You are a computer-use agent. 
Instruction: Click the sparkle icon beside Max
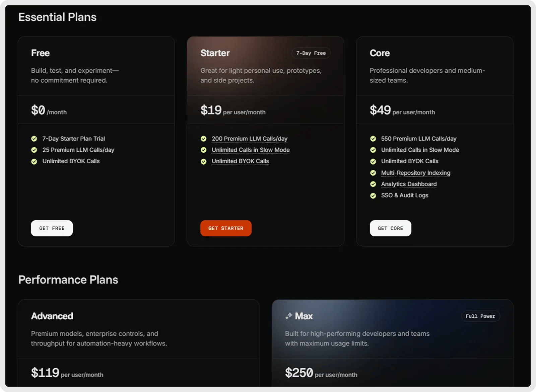pyautogui.click(x=288, y=316)
